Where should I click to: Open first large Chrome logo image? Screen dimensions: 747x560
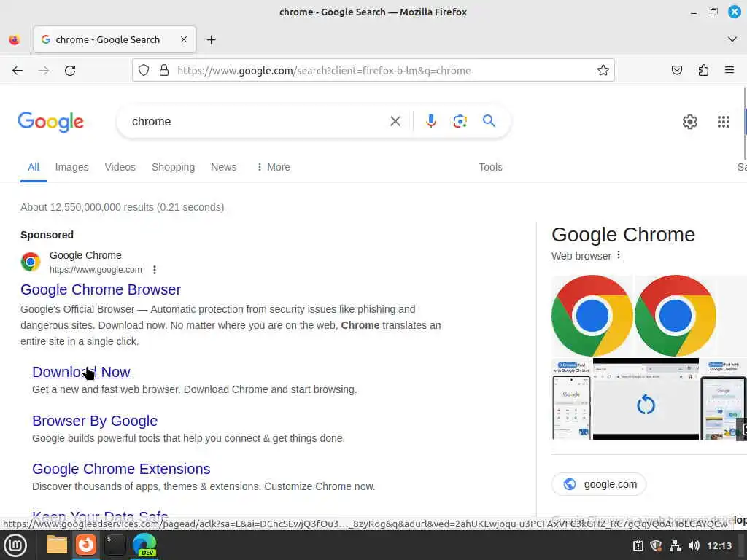(592, 315)
